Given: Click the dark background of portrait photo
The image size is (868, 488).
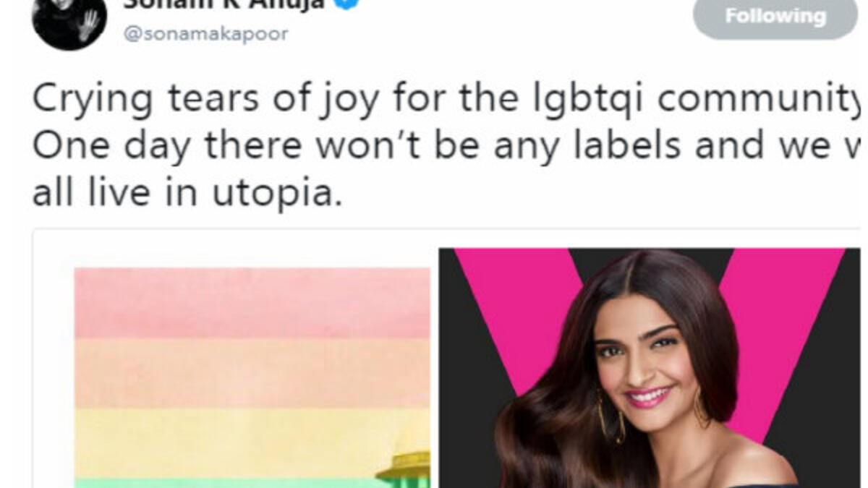Looking at the screenshot, I should [x=467, y=405].
